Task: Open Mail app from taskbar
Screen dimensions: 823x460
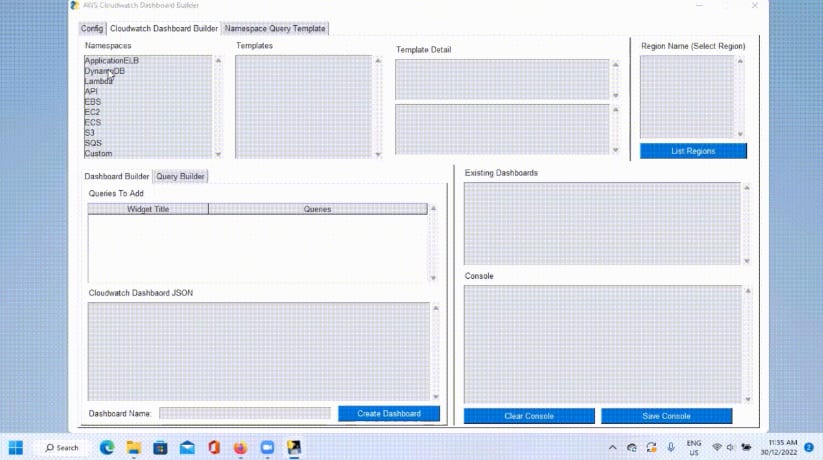Action: coord(187,447)
